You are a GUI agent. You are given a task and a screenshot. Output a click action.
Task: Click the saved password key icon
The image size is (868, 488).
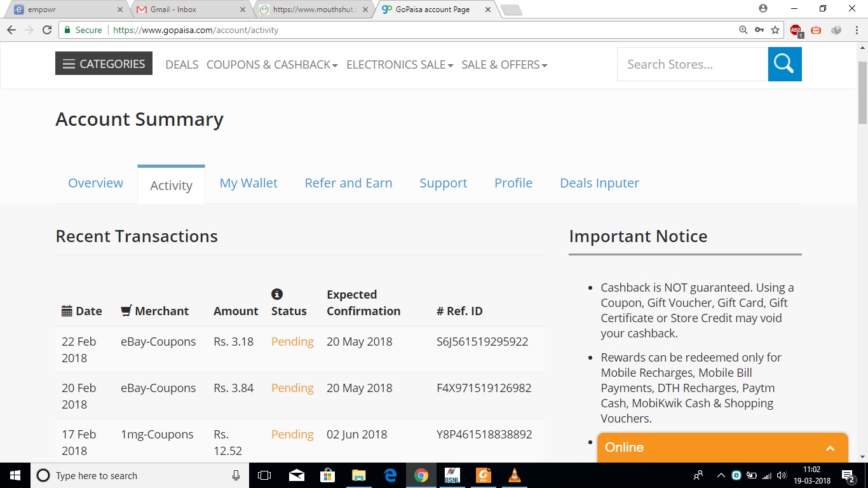[759, 30]
